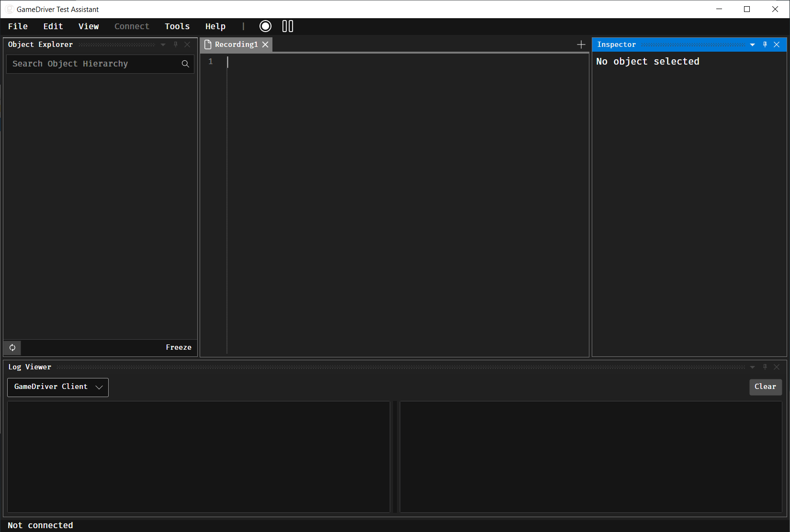Close the Recording1 tab
The height and width of the screenshot is (532, 790).
(265, 44)
